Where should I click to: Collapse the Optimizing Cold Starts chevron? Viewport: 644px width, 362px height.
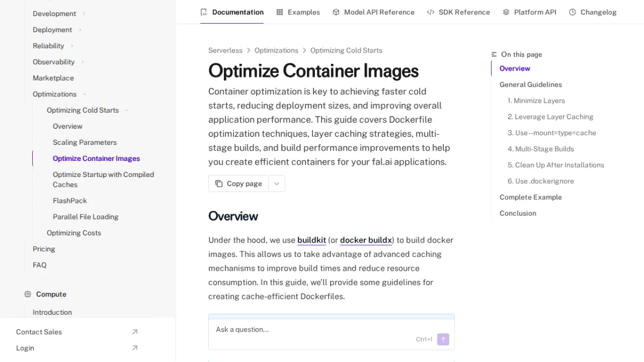click(x=127, y=110)
